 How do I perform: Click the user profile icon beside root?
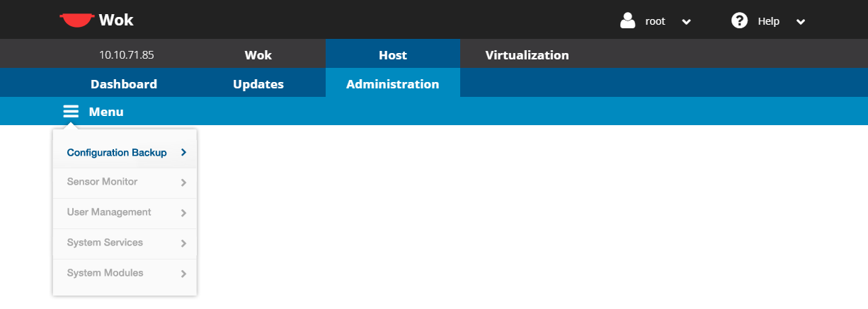tap(627, 21)
